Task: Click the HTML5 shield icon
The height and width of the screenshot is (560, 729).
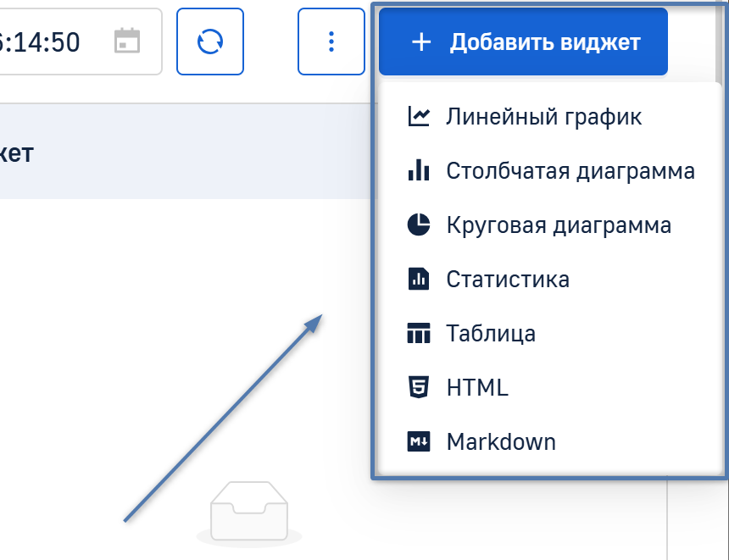Action: click(x=419, y=387)
